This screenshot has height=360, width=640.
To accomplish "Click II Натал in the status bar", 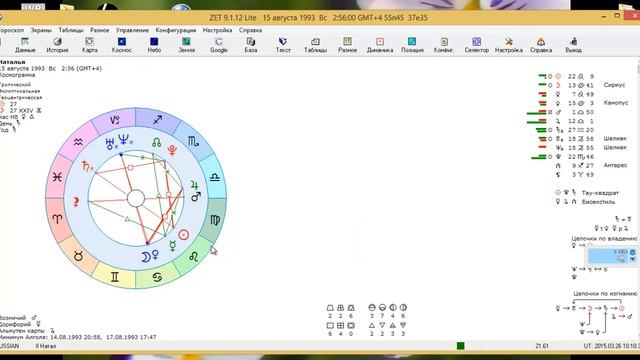I will pyautogui.click(x=46, y=346).
